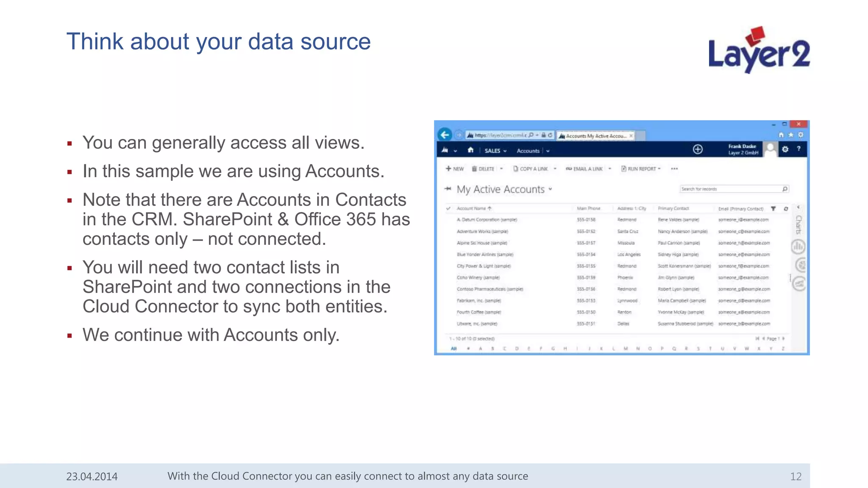The height and width of the screenshot is (488, 868).
Task: Click EMAIL A LINK command
Action: 584,169
